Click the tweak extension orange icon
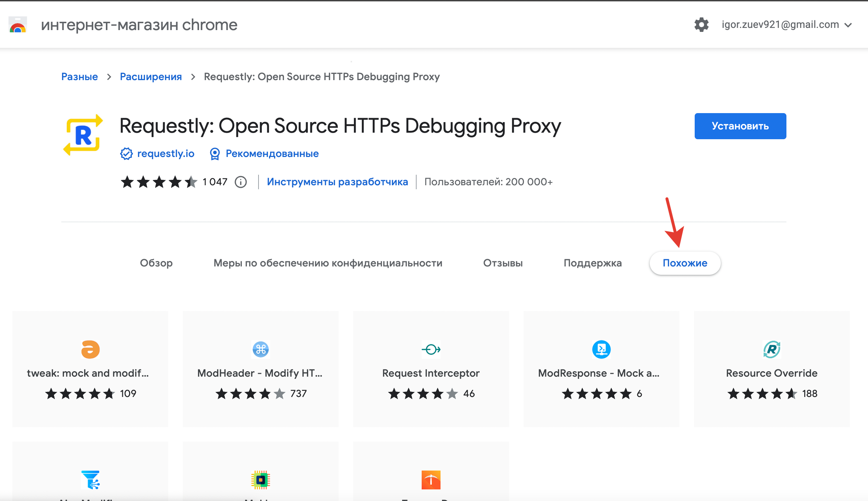 [90, 349]
